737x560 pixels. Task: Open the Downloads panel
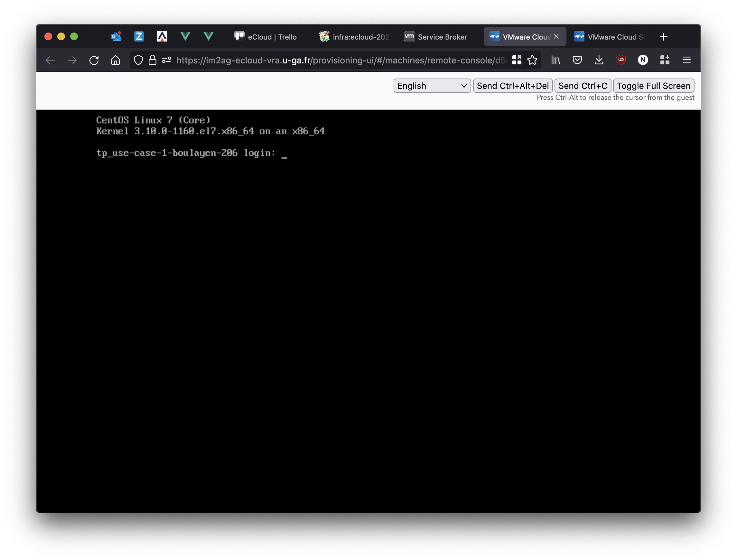point(599,60)
